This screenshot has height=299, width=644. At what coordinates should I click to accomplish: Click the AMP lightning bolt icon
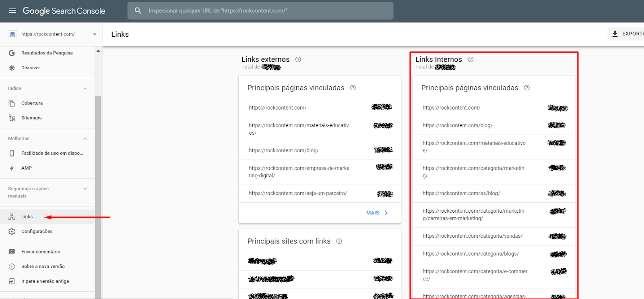12,168
